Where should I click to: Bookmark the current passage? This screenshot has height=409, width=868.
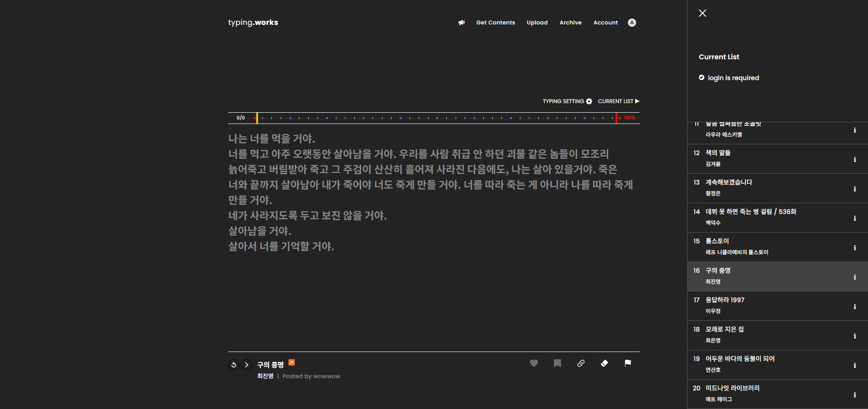(557, 363)
